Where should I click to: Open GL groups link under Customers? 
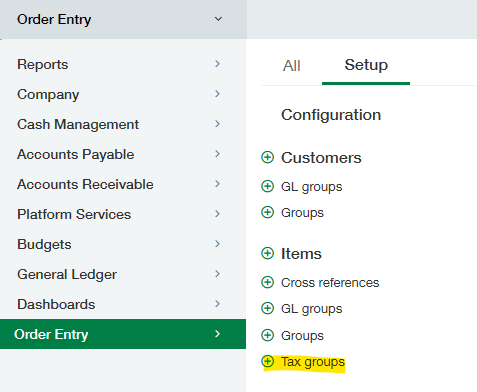tap(312, 187)
